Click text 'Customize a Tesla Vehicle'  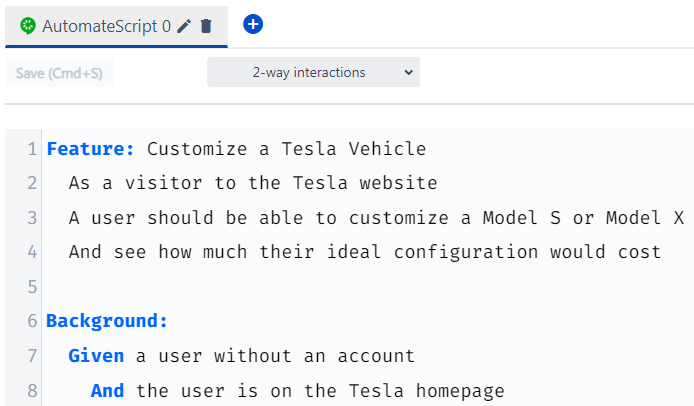pyautogui.click(x=286, y=149)
